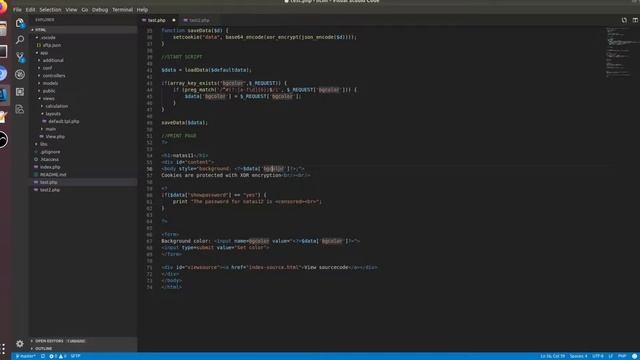This screenshot has height=360, width=640.
Task: Open the Go menu
Action: tap(84, 9)
